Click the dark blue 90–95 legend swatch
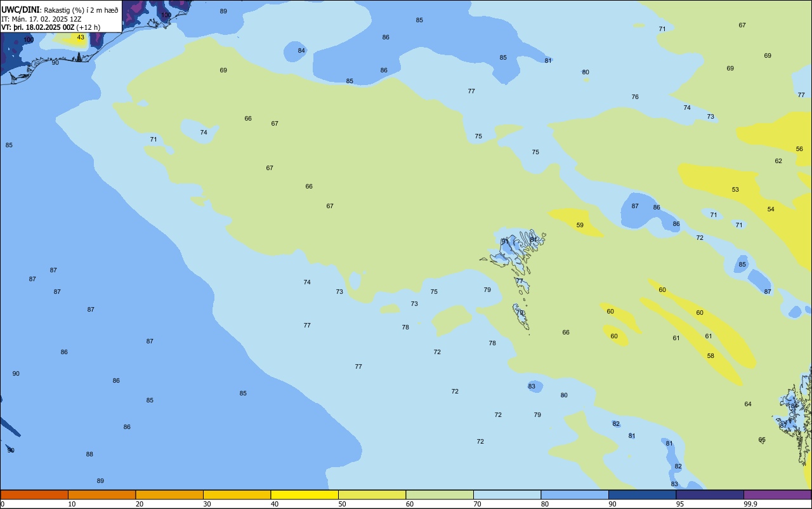This screenshot has height=509, width=812. click(x=642, y=494)
